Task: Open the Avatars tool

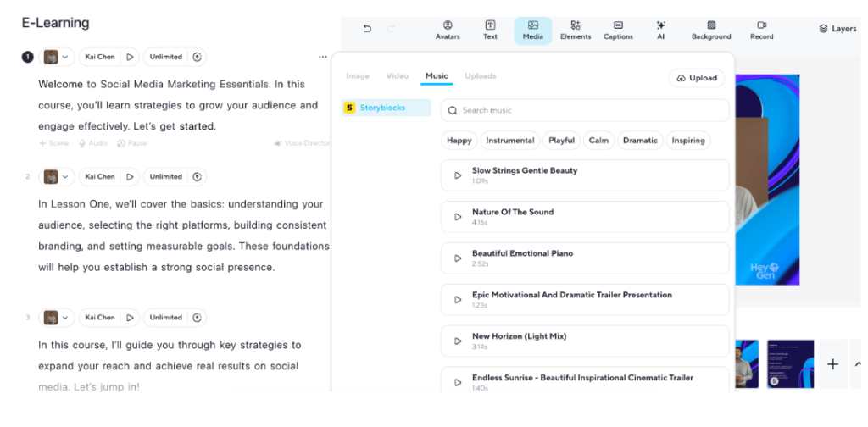Action: [x=448, y=30]
